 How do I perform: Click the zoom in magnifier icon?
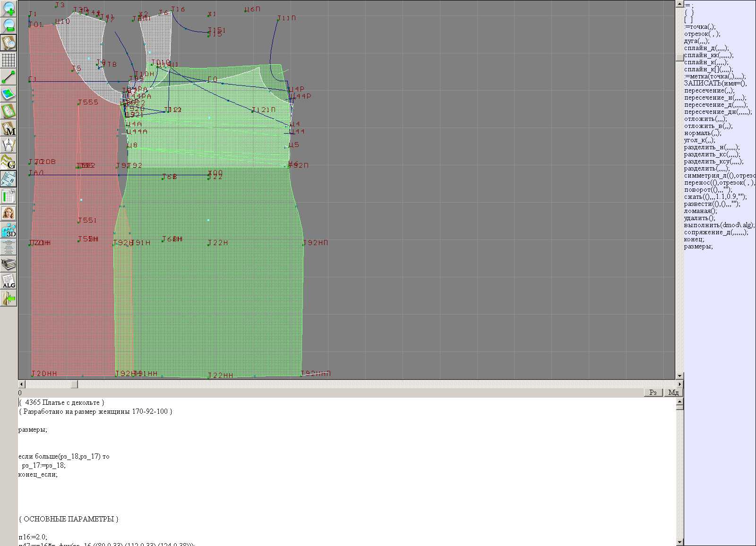tap(9, 9)
